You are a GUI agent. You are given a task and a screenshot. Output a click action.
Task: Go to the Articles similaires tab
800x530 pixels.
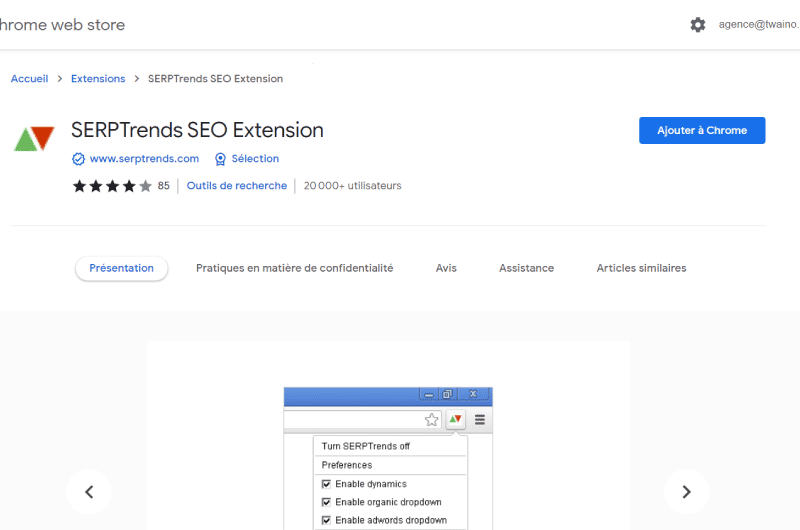[x=641, y=268]
